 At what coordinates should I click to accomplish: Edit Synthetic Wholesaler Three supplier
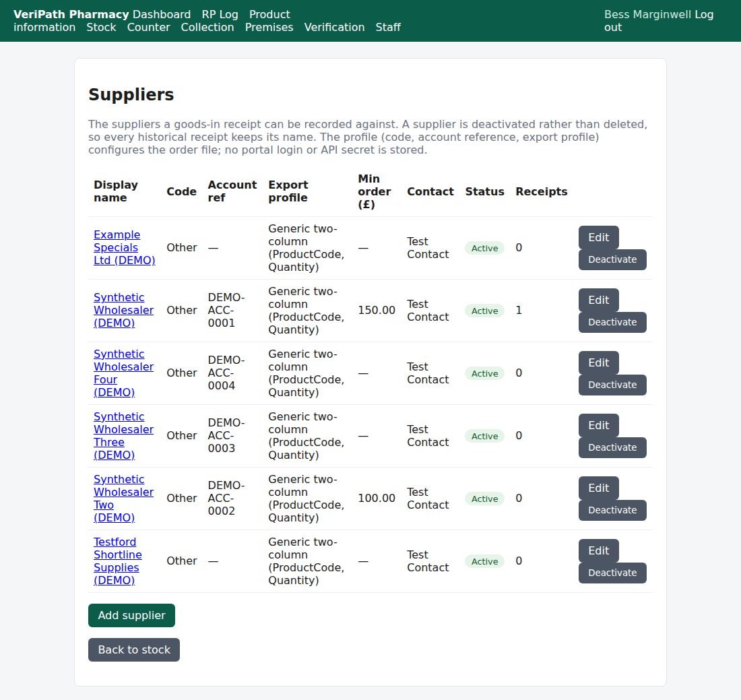coord(599,425)
